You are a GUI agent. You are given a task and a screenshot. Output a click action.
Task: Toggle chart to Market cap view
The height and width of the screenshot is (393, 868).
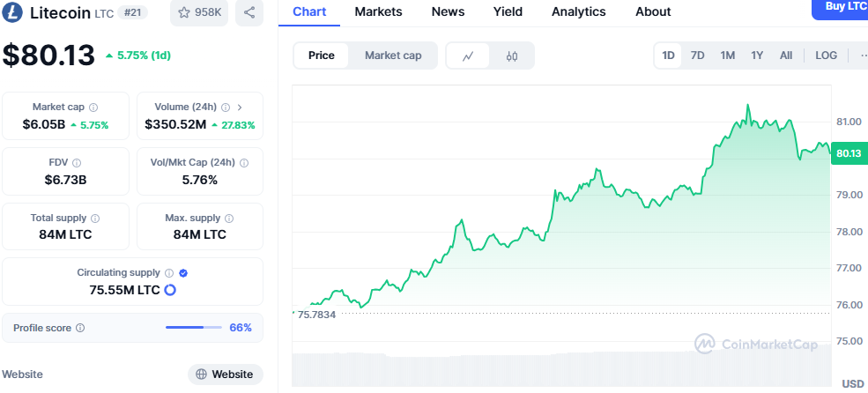[x=393, y=56]
